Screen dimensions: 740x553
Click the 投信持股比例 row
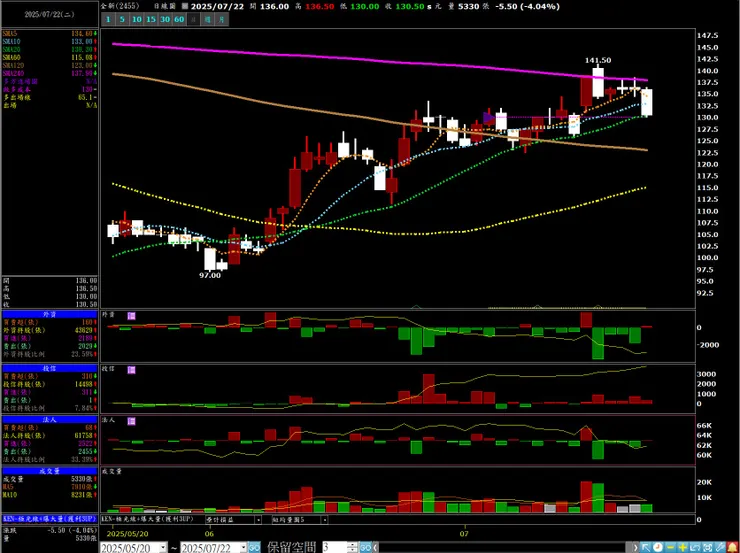click(50, 408)
